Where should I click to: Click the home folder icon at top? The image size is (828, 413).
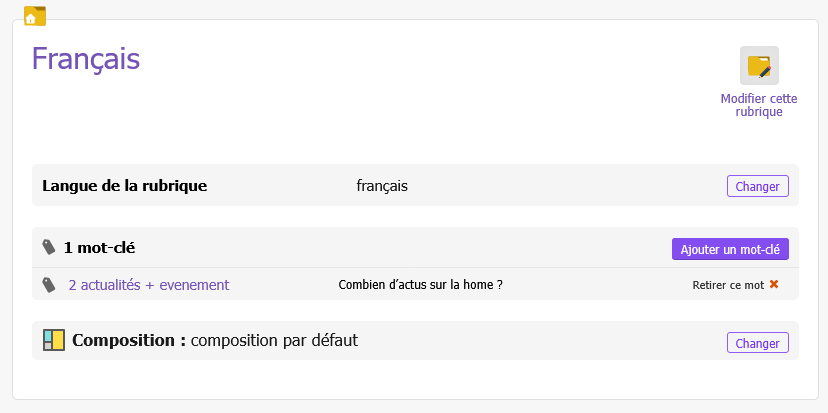pyautogui.click(x=34, y=15)
